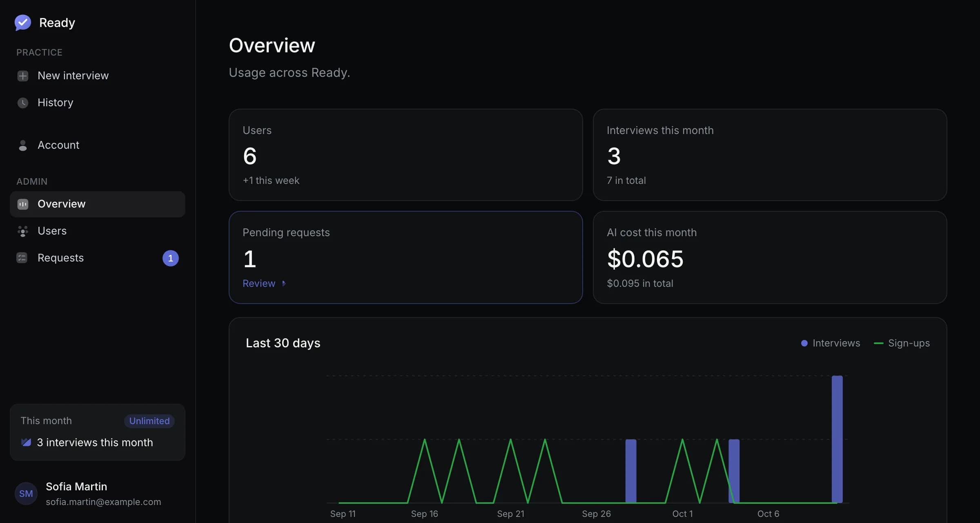Open the New interview page
Viewport: 980px width, 523px height.
click(98, 76)
